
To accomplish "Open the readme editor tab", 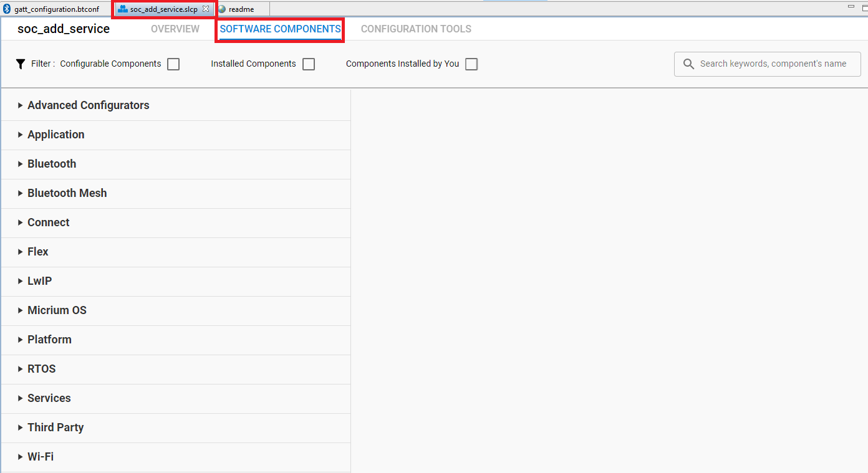I will click(243, 9).
